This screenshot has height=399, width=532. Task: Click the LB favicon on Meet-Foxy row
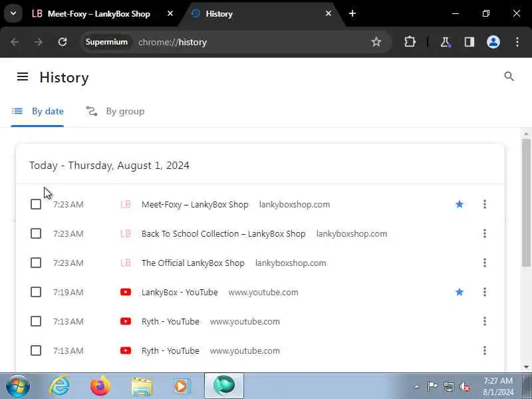click(126, 204)
